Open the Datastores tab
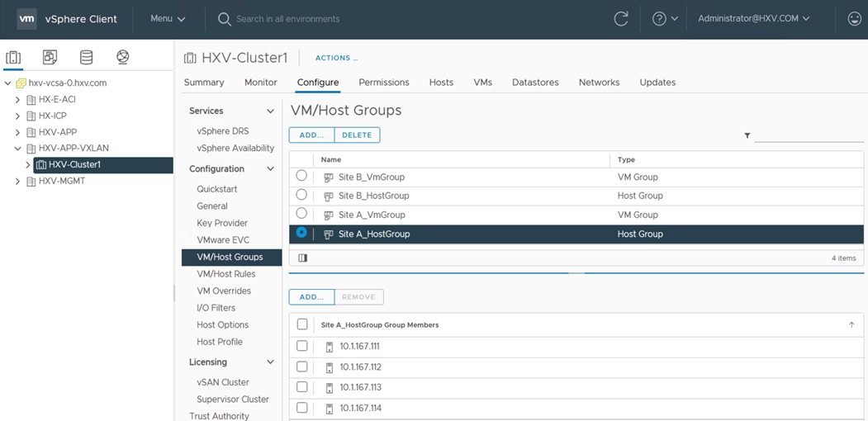This screenshot has width=868, height=421. [x=535, y=83]
